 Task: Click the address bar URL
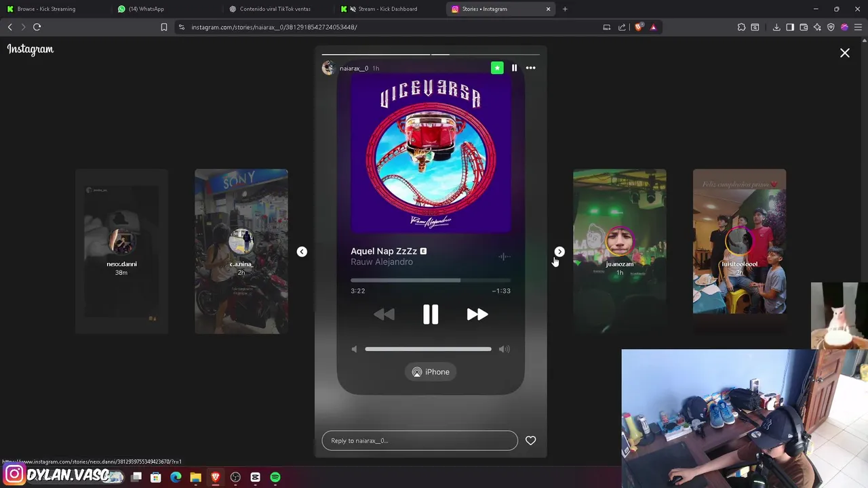click(x=274, y=27)
